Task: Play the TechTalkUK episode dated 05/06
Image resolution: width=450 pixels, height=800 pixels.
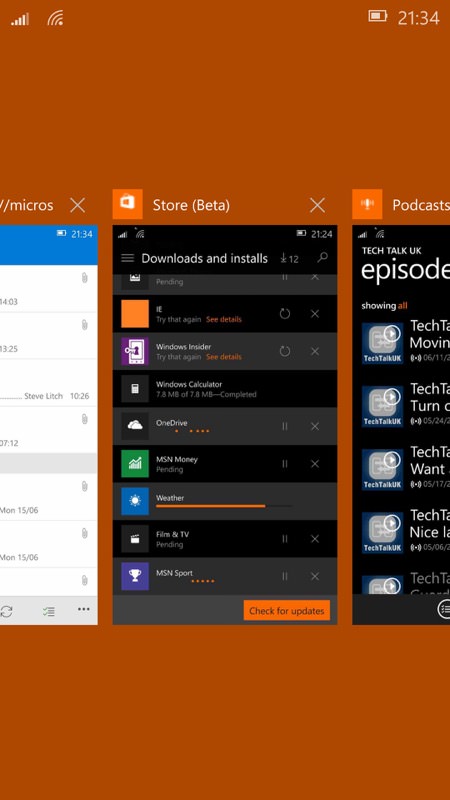Action: (382, 533)
